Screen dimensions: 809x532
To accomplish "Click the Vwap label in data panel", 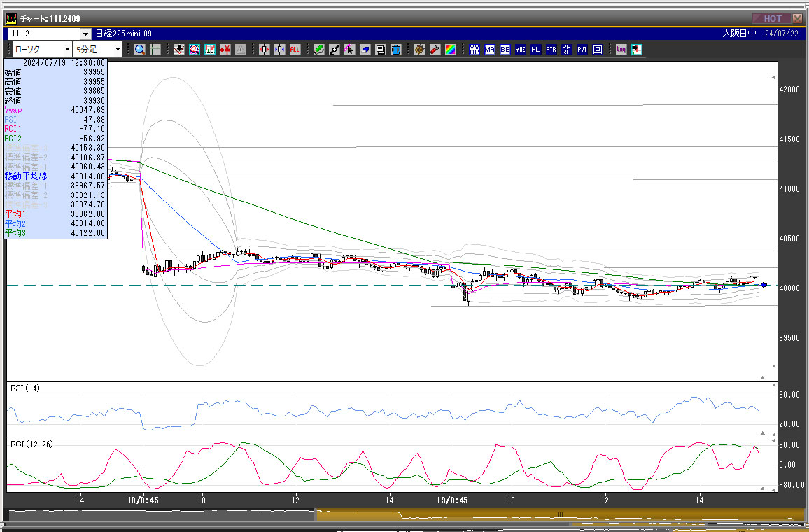I will coord(13,110).
